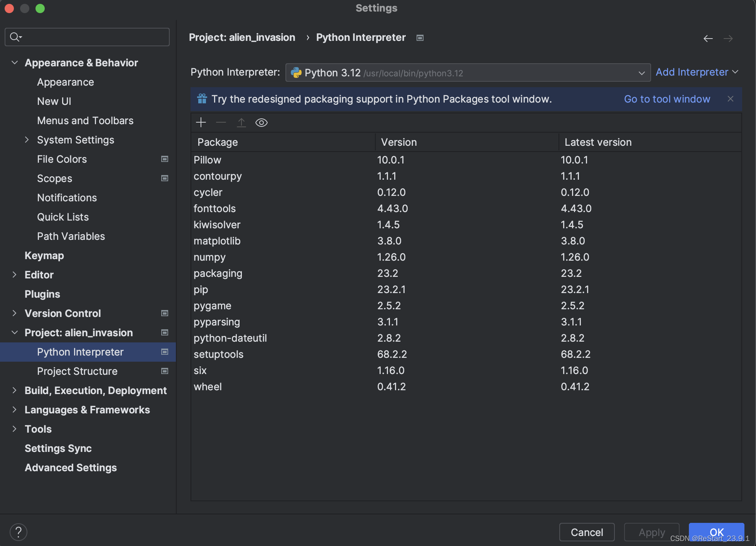Sort by the Package column header
The height and width of the screenshot is (546, 756).
283,142
